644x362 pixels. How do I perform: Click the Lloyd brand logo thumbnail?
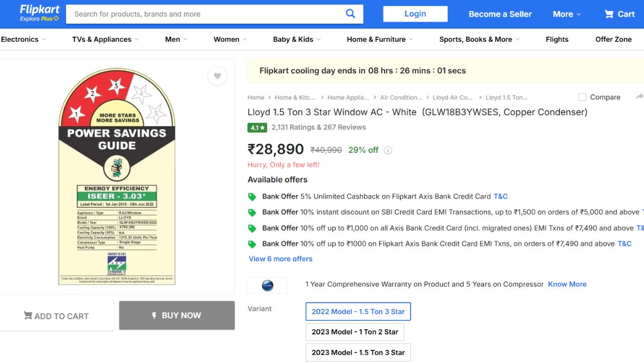[268, 286]
